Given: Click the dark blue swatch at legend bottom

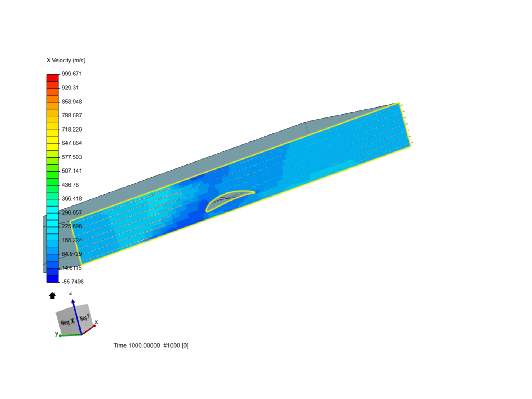Looking at the screenshot, I should click(52, 279).
